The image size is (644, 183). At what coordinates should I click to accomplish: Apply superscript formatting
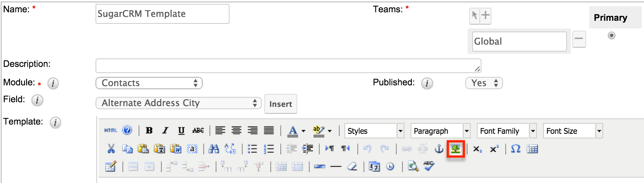[494, 149]
